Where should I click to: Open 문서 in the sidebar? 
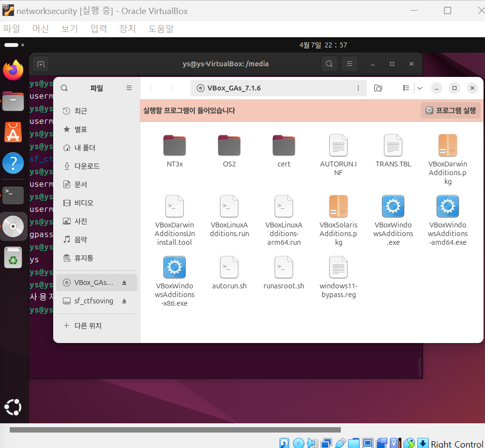(x=97, y=184)
